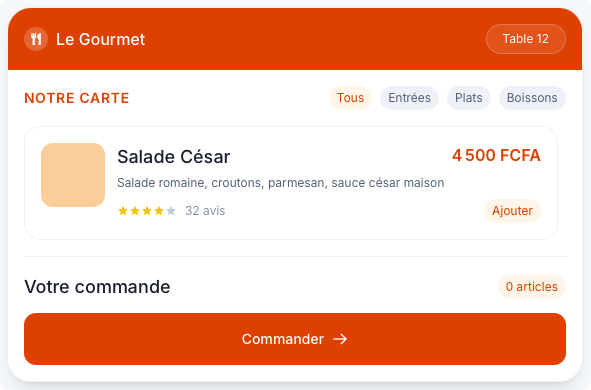
Task: Open the Salade César dish title
Action: (x=173, y=157)
